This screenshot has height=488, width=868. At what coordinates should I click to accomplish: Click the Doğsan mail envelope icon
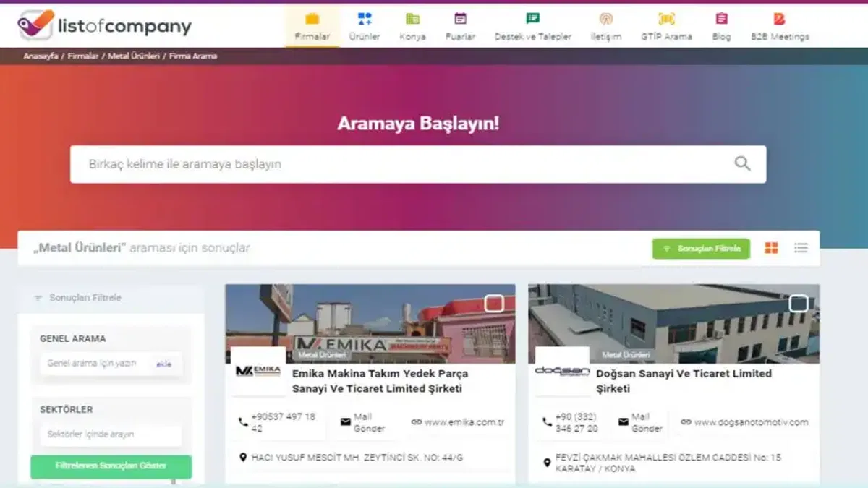click(623, 422)
